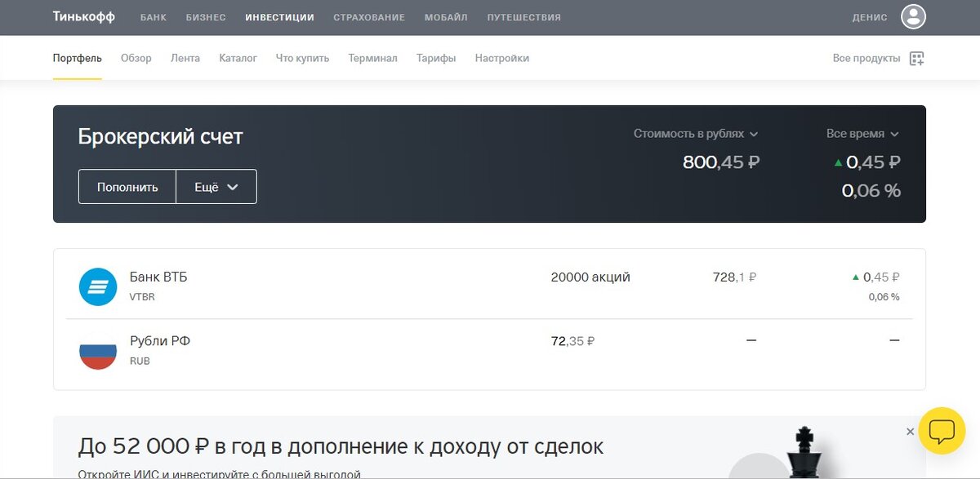Open the Тарифы tab
The height and width of the screenshot is (479, 980).
tap(436, 58)
